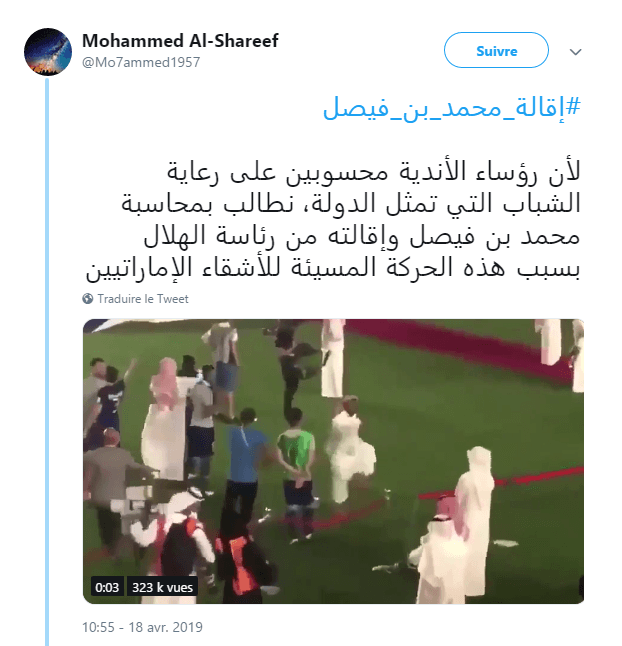The image size is (622, 646).
Task: Click Traduire le Tweet to translate
Action: click(143, 299)
